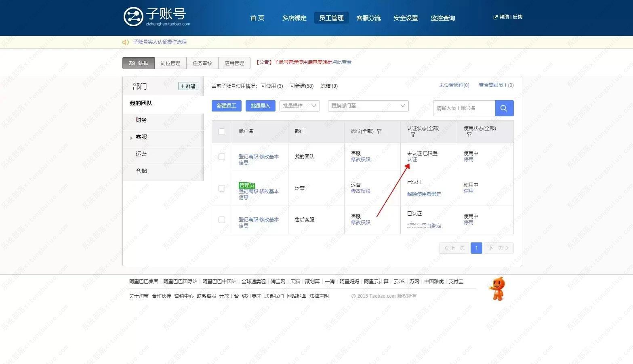The image size is (633, 364).
Task: Click 登记离职 修改基本信息 in 售后客服 row
Action: pos(259,223)
